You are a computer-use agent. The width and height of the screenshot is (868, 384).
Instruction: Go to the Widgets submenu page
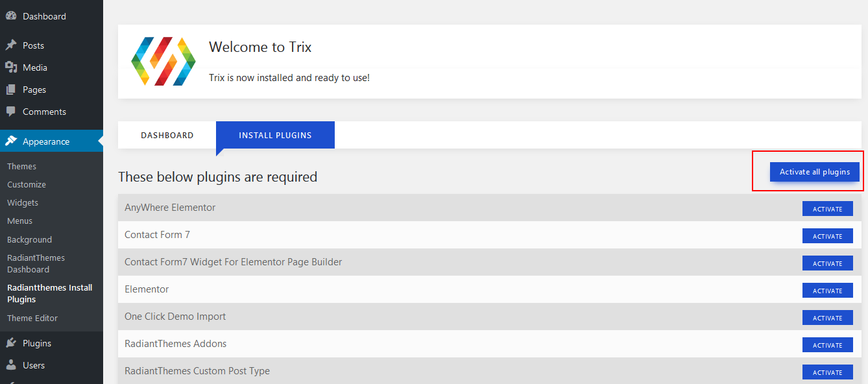coord(23,203)
